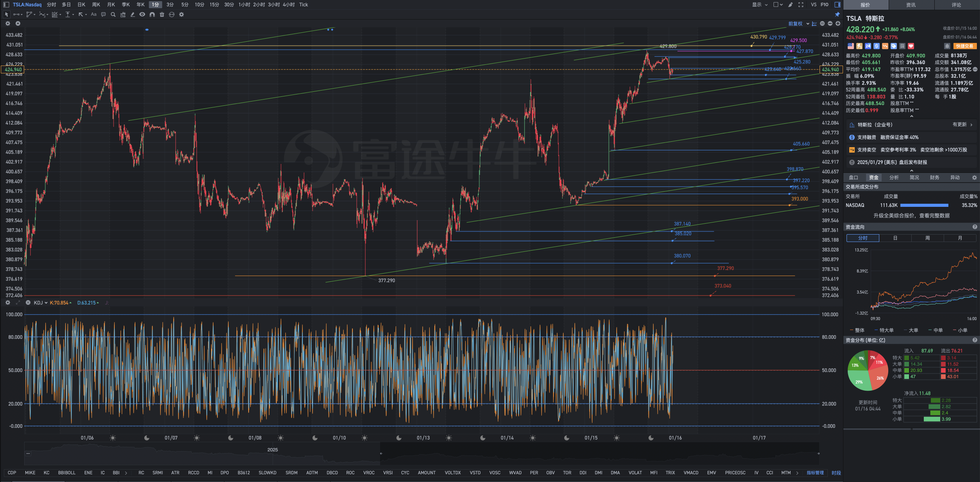Viewport: 980px width, 482px height.
Task: Click upgrade full US quote link
Action: [x=912, y=215]
